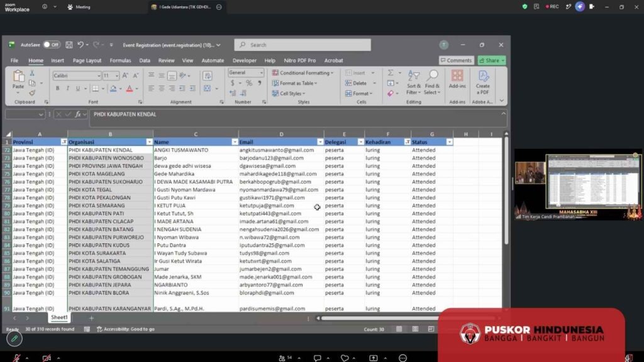The image size is (644, 362).
Task: Open Name column filter dropdown
Action: 235,142
